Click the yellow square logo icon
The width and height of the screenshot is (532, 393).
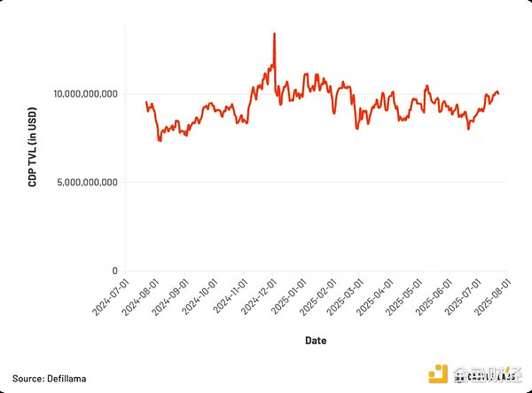click(x=437, y=377)
